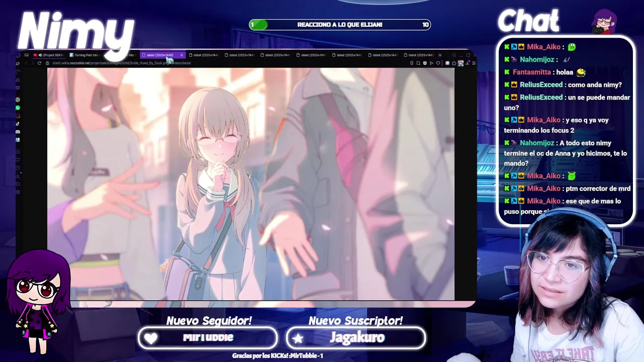Open GX Control in the sidebar
The width and height of the screenshot is (644, 362).
click(x=18, y=72)
